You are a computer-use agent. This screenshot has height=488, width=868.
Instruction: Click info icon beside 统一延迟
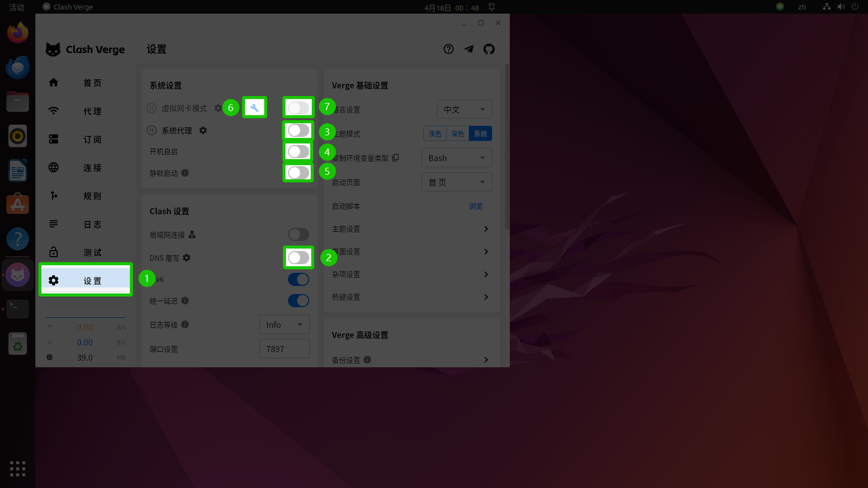(185, 301)
